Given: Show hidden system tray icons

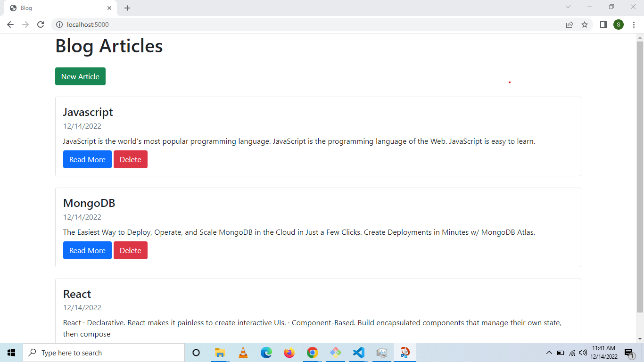Looking at the screenshot, I should pos(549,353).
